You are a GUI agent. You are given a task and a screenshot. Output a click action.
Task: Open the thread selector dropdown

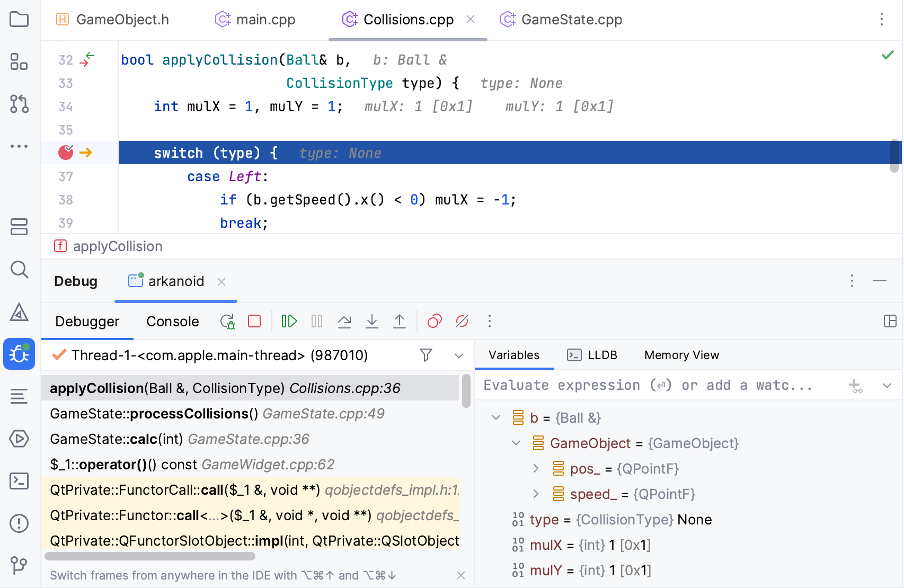(458, 355)
